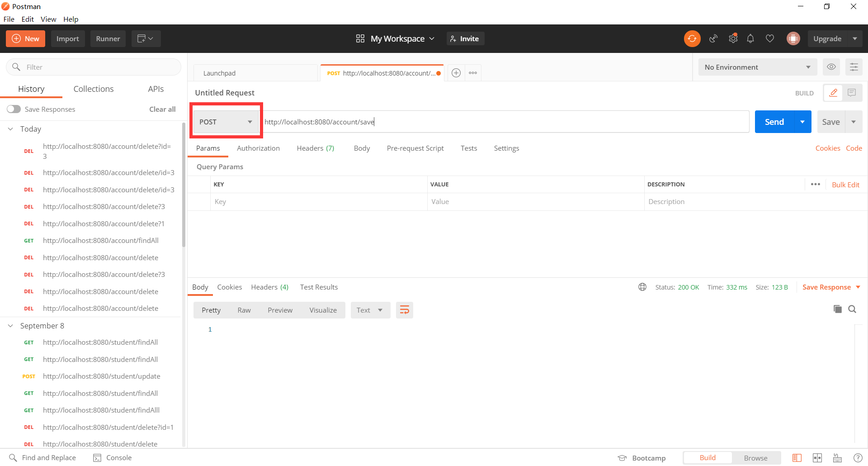
Task: Click the Runner button
Action: point(108,38)
